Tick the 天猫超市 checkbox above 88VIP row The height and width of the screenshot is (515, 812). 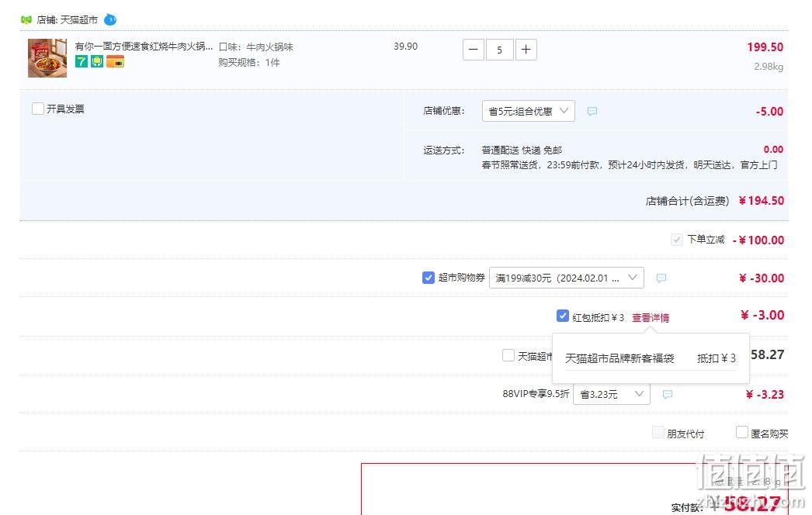point(508,355)
